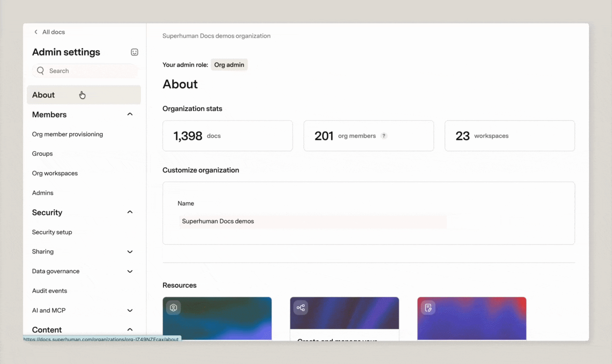Open the Admins page
The width and height of the screenshot is (612, 364).
tap(43, 193)
